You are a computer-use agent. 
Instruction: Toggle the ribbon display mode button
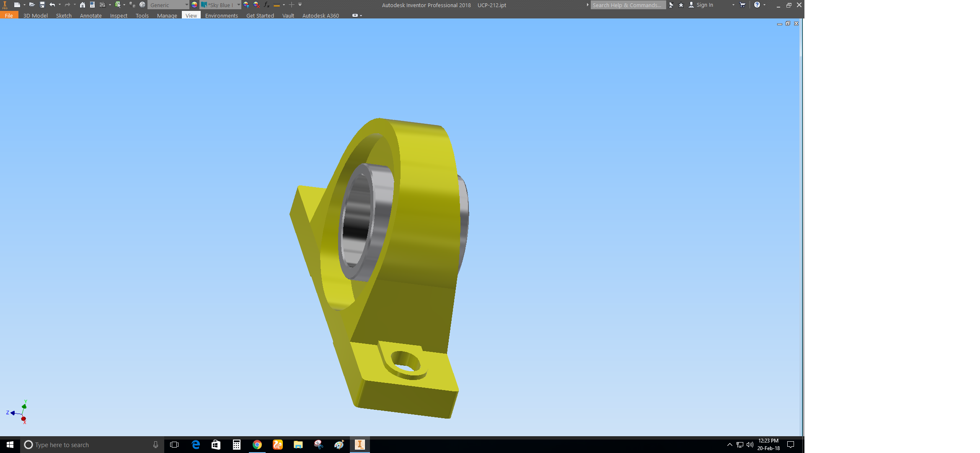tap(355, 16)
